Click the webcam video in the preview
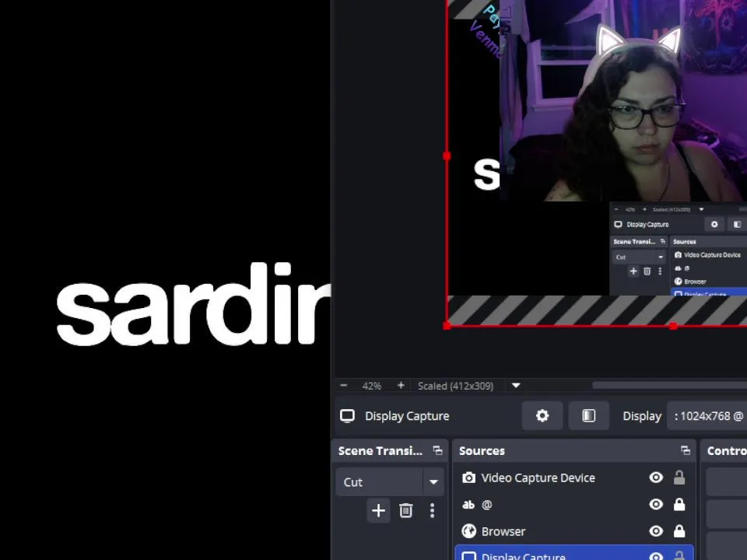Viewport: 747px width, 560px height. coord(623,100)
